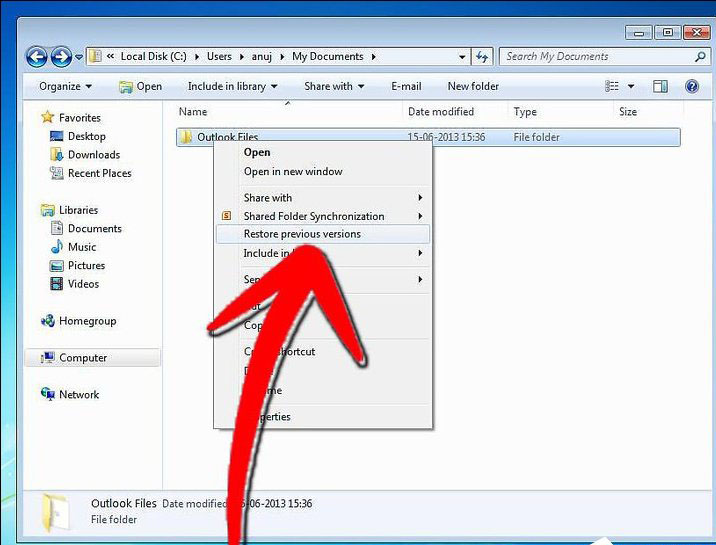
Task: Open the Share with toolbar dropdown
Action: click(x=334, y=86)
